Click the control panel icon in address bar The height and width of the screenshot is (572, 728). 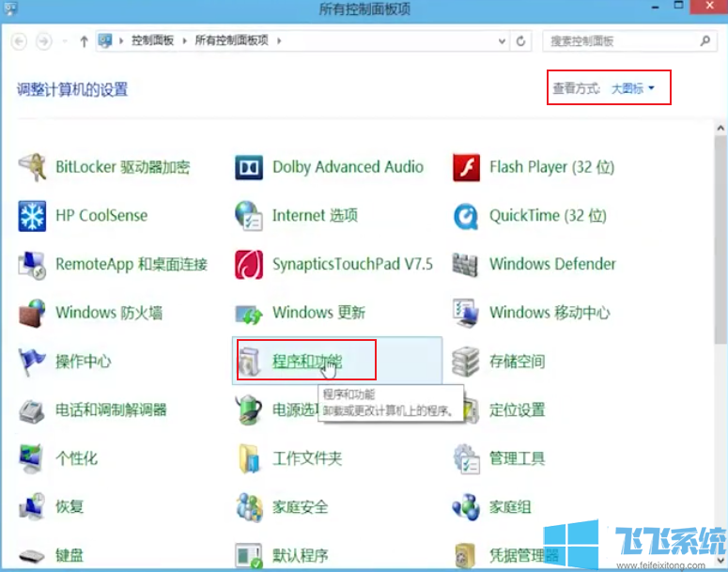[x=105, y=41]
